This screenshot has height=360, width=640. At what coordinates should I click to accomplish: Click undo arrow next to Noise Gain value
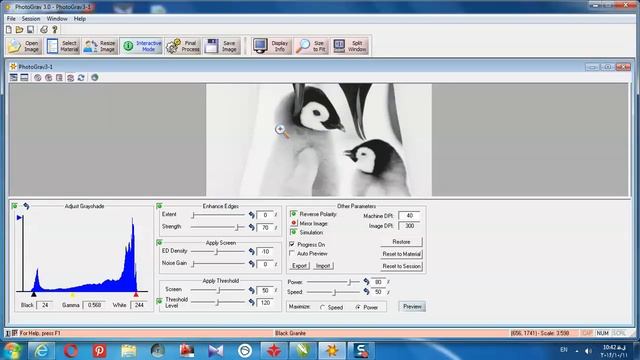251,264
